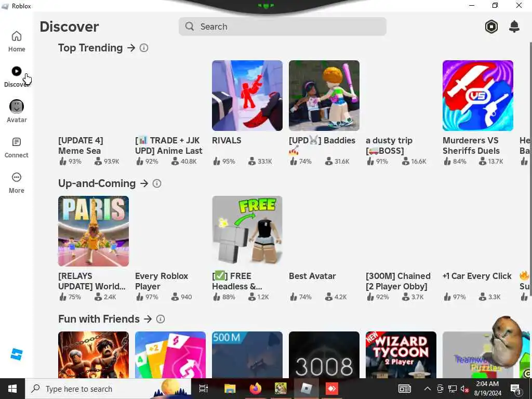Open Murderers VS Sheriffs Duels thumbnail

click(x=478, y=96)
